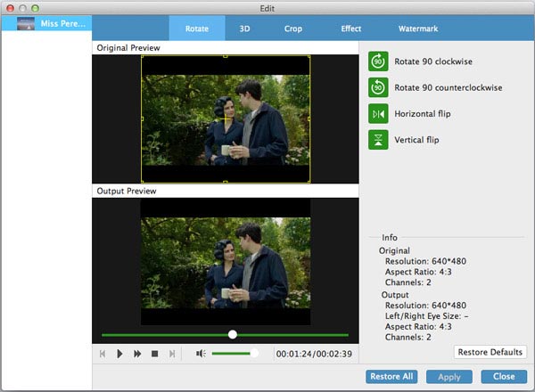Click the volume slider handle
Viewport: 535px width, 392px height.
click(x=254, y=354)
